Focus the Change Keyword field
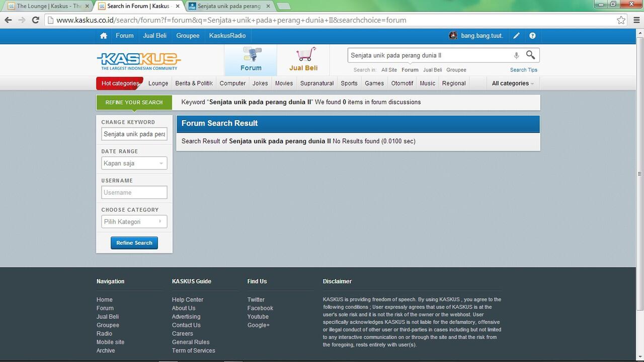Viewport: 644px width, 362px height. point(134,134)
